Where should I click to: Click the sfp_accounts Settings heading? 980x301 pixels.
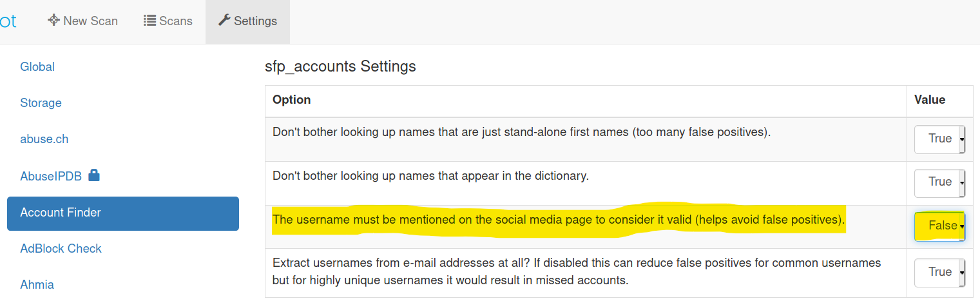point(340,66)
